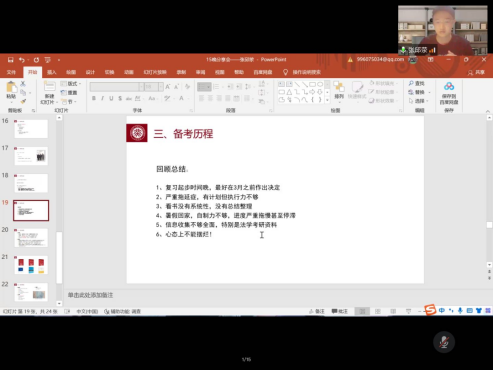The height and width of the screenshot is (371, 494).
Task: Click the Share button in ribbon
Action: pyautogui.click(x=476, y=72)
